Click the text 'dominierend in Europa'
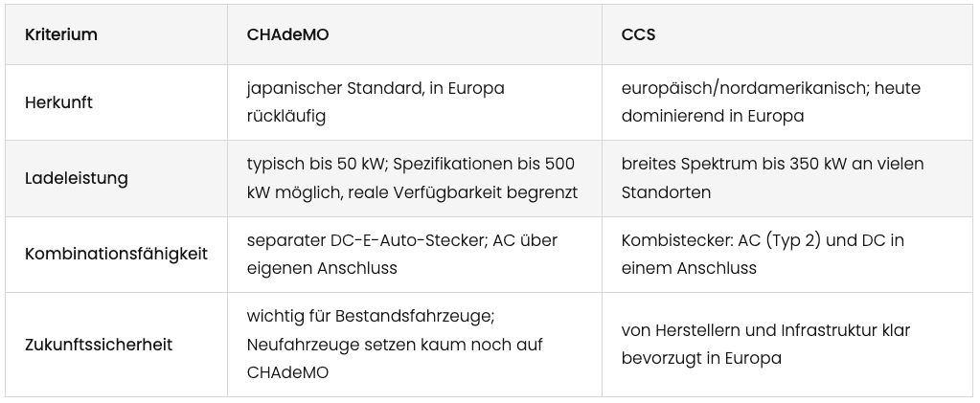 coord(712,116)
